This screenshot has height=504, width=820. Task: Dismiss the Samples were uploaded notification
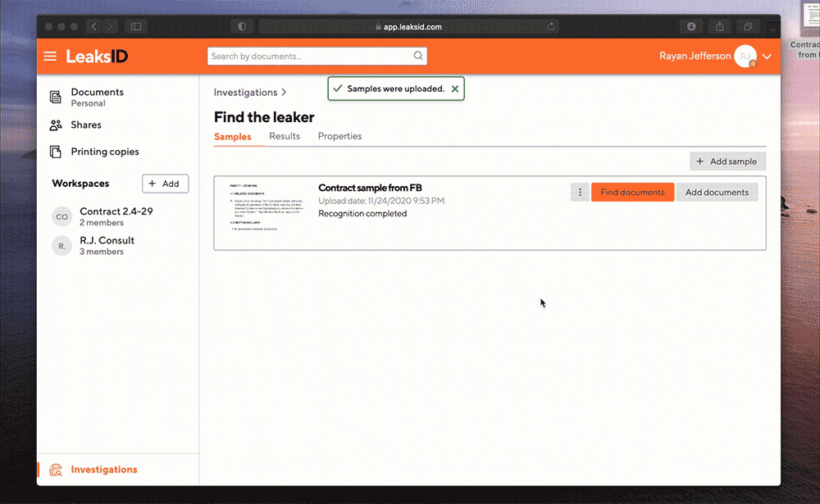click(x=455, y=88)
